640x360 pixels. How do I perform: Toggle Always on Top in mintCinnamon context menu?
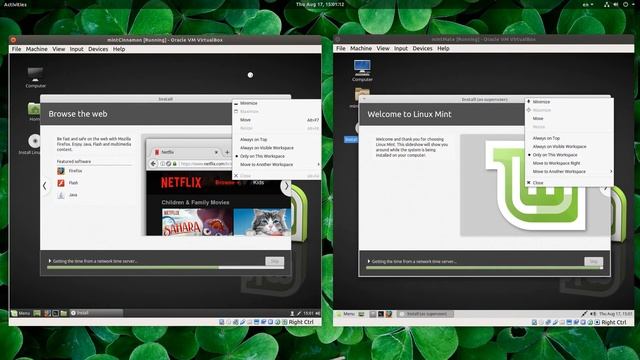pyautogui.click(x=276, y=140)
